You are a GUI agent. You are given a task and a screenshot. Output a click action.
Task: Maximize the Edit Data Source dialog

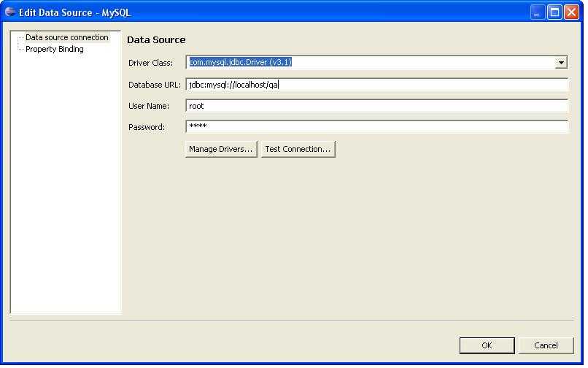(554, 12)
